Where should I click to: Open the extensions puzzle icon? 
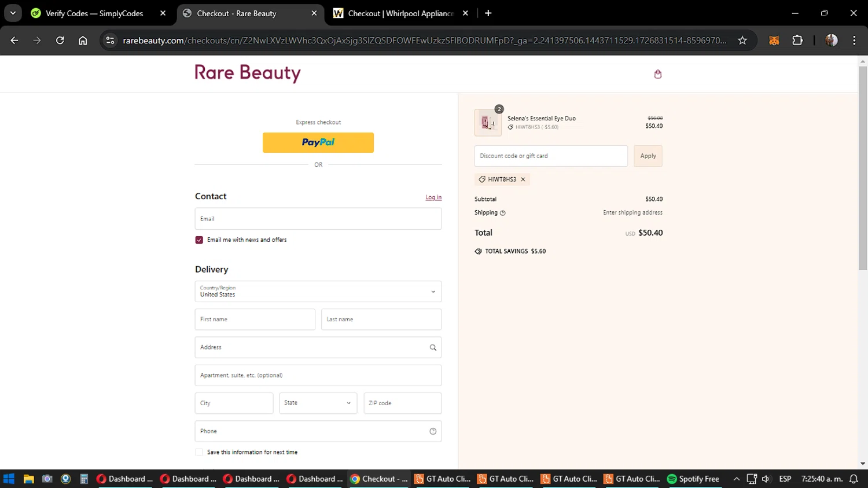click(797, 40)
